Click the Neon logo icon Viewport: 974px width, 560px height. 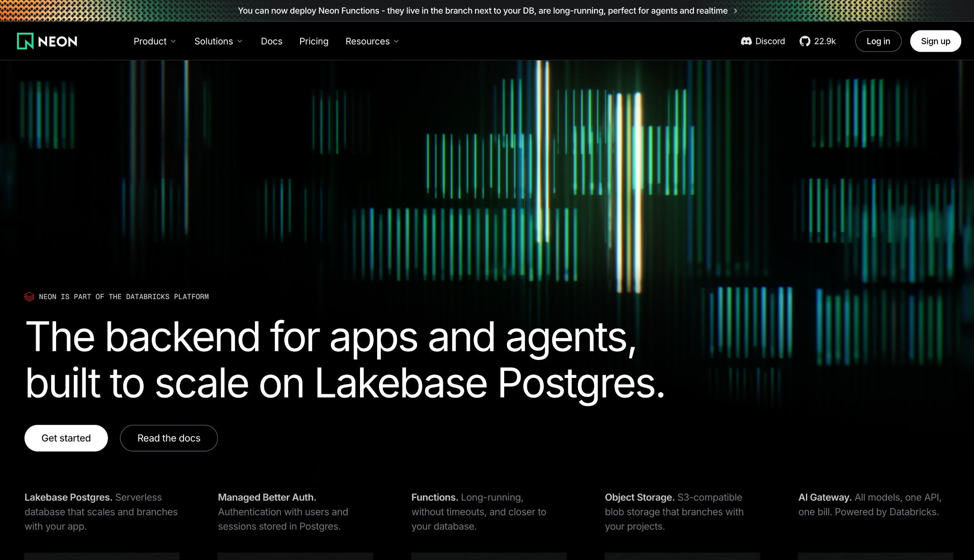25,41
